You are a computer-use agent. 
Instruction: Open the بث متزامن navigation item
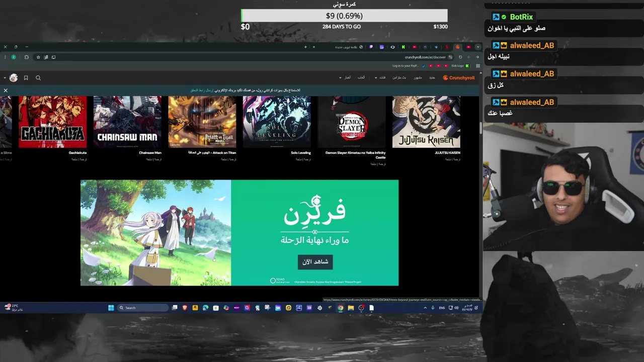point(399,77)
